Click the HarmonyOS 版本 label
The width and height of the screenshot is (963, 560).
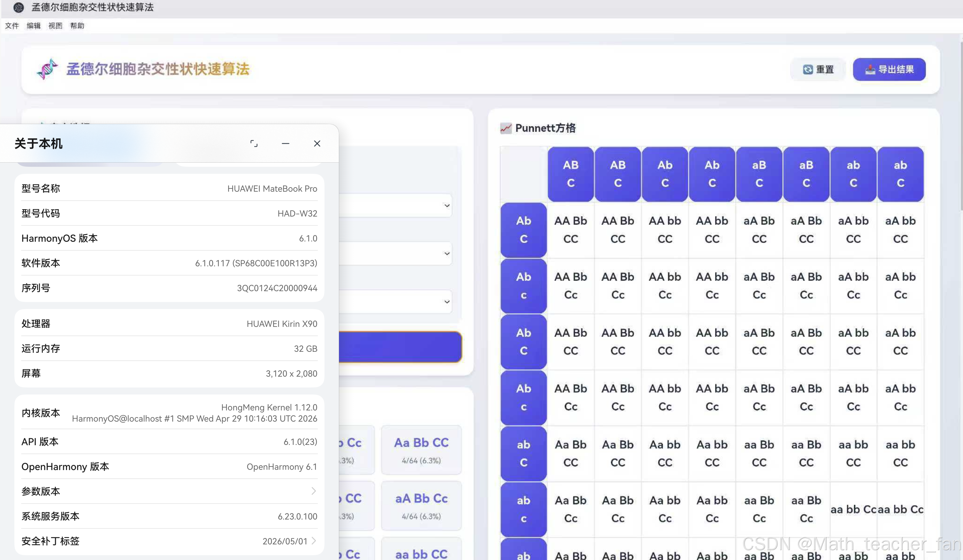[x=59, y=238]
